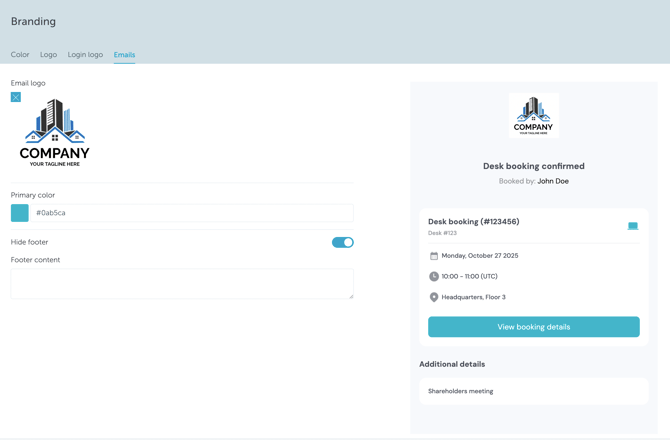Click the John Doe name in preview
Image resolution: width=670 pixels, height=440 pixels.
coord(553,181)
